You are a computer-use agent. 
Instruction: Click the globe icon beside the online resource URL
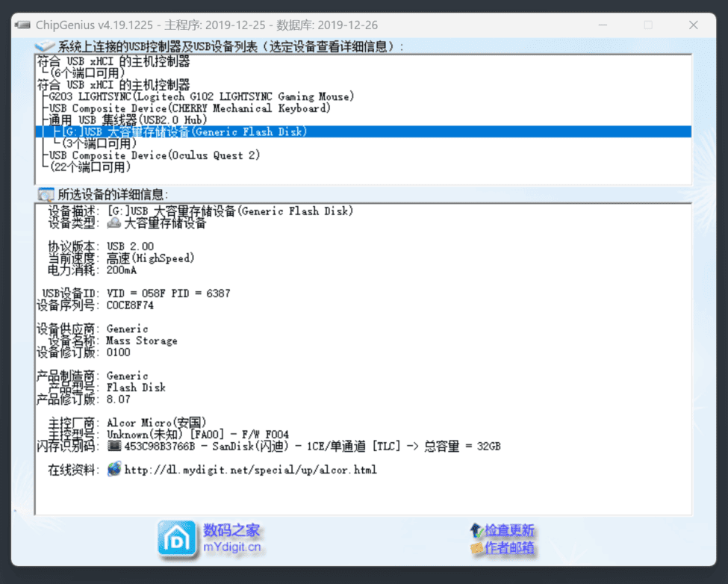pyautogui.click(x=114, y=469)
